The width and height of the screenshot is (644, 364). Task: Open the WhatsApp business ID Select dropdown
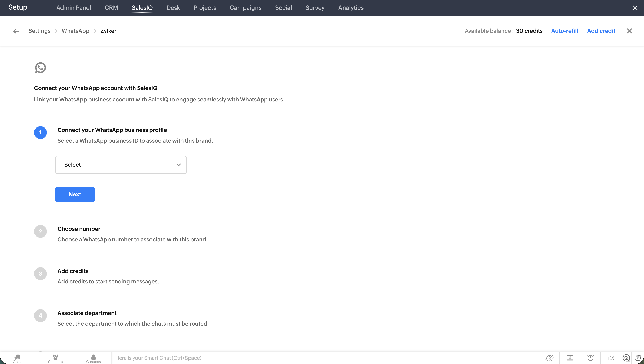[x=121, y=165]
